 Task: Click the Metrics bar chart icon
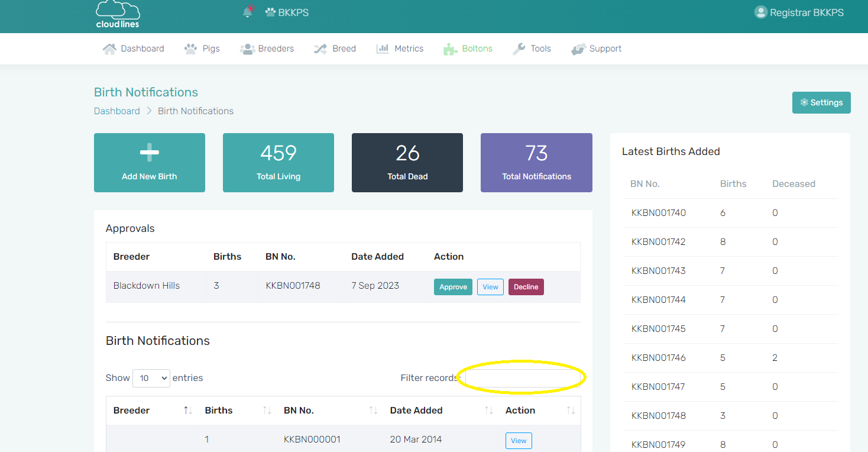click(x=383, y=49)
